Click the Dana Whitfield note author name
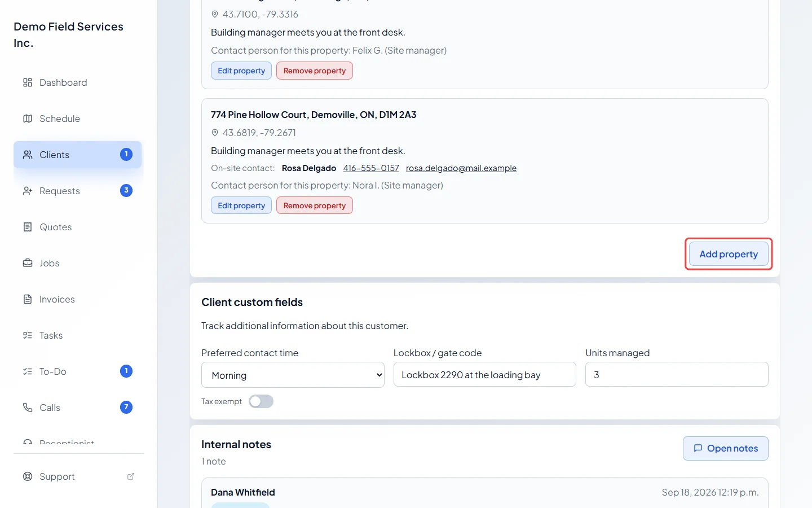Image resolution: width=812 pixels, height=508 pixels. [x=243, y=492]
